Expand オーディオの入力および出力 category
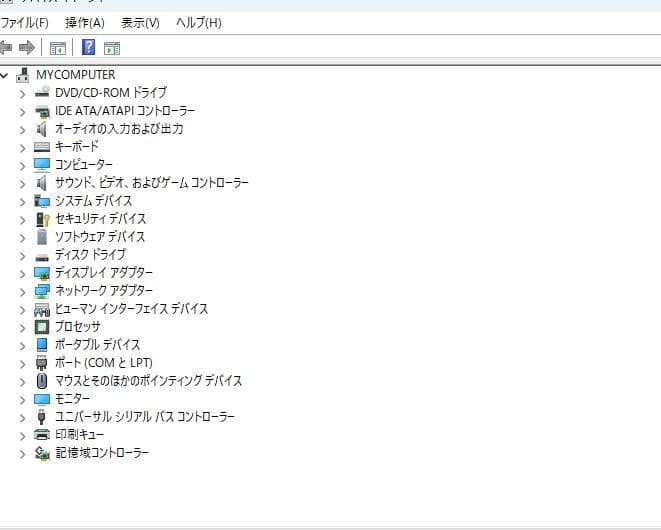The width and height of the screenshot is (661, 530). click(23, 130)
